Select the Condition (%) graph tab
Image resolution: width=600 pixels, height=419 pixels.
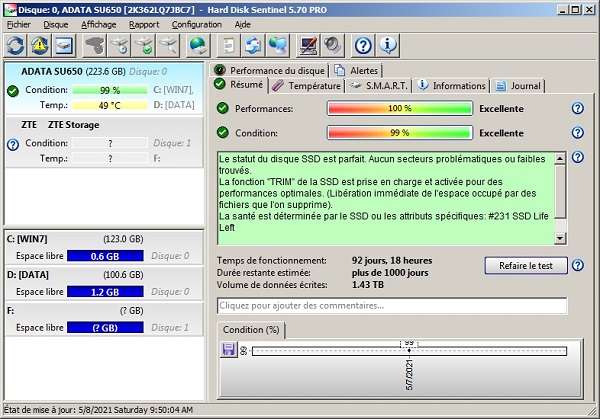point(251,330)
